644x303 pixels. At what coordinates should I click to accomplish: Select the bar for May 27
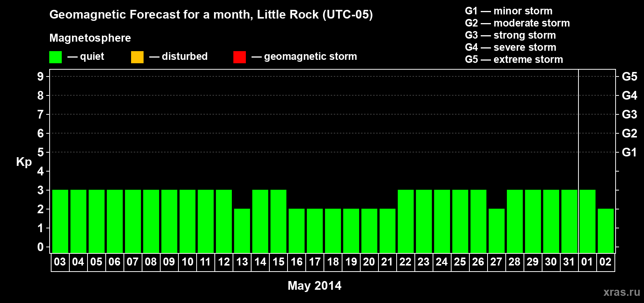(x=497, y=231)
